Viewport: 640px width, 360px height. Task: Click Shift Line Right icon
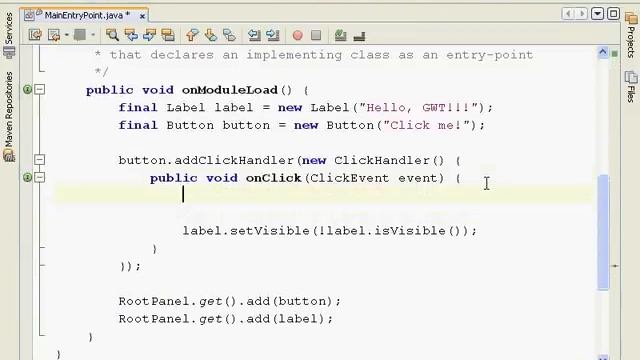coord(273,35)
